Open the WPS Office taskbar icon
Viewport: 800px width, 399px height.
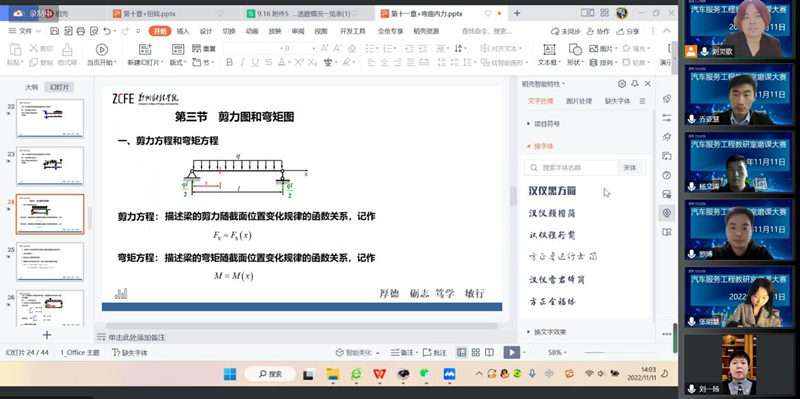(379, 374)
